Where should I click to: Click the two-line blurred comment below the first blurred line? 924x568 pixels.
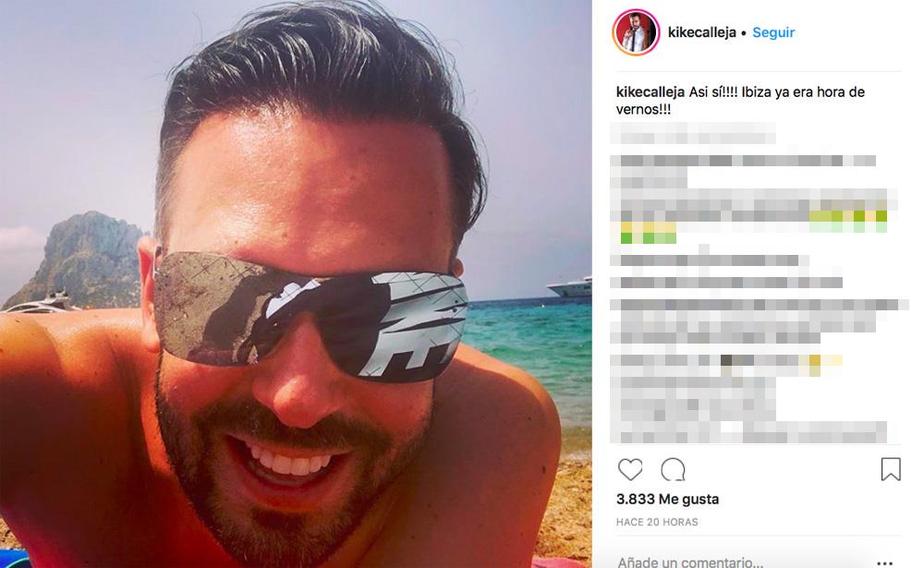[x=743, y=170]
